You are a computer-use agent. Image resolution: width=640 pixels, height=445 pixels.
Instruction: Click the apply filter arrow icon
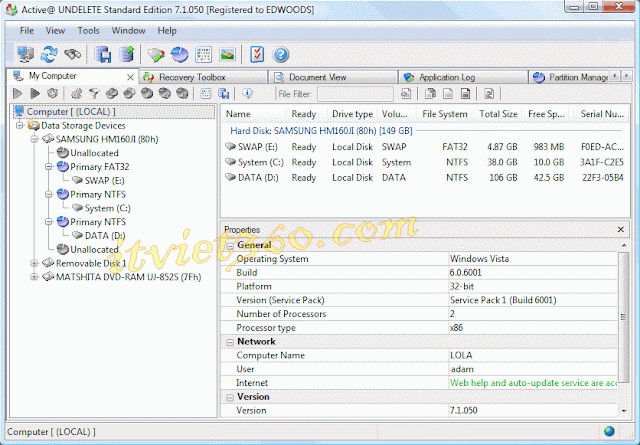tap(406, 94)
